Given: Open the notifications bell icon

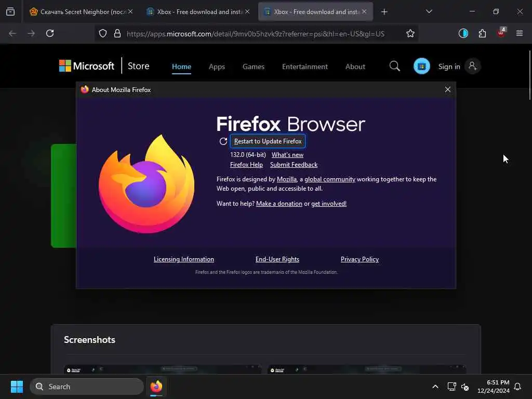Looking at the screenshot, I should [x=518, y=387].
